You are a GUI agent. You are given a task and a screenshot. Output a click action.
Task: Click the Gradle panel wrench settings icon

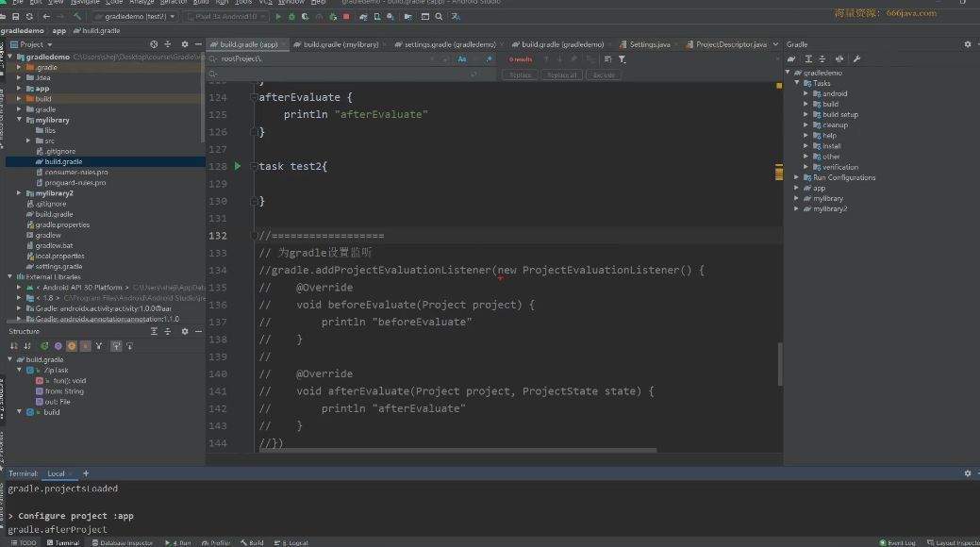point(856,58)
